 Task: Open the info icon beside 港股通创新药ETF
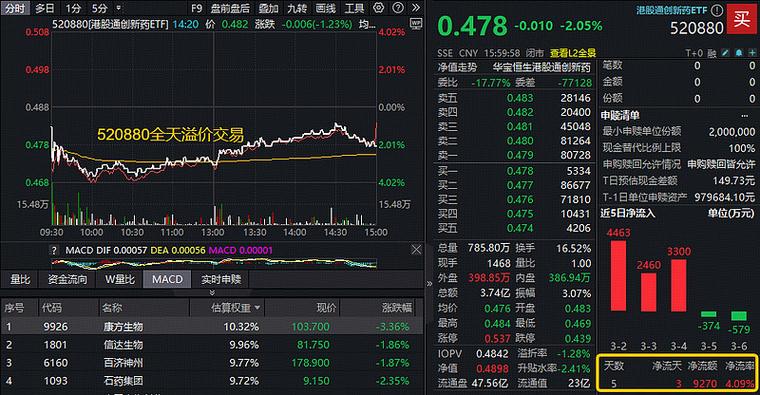pos(717,10)
